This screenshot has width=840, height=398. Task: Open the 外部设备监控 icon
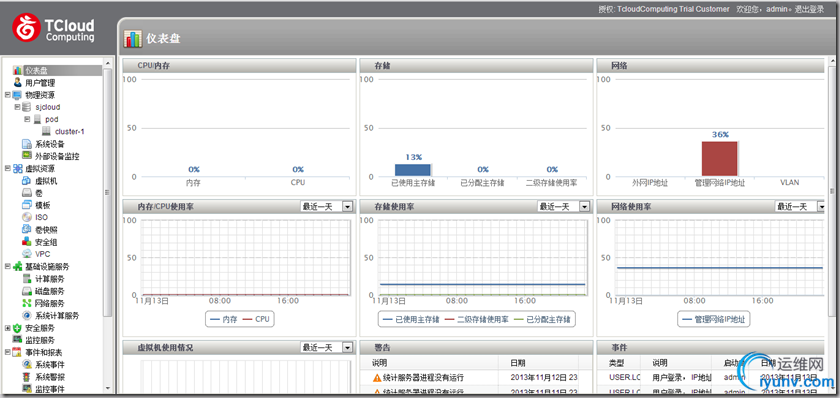point(27,156)
